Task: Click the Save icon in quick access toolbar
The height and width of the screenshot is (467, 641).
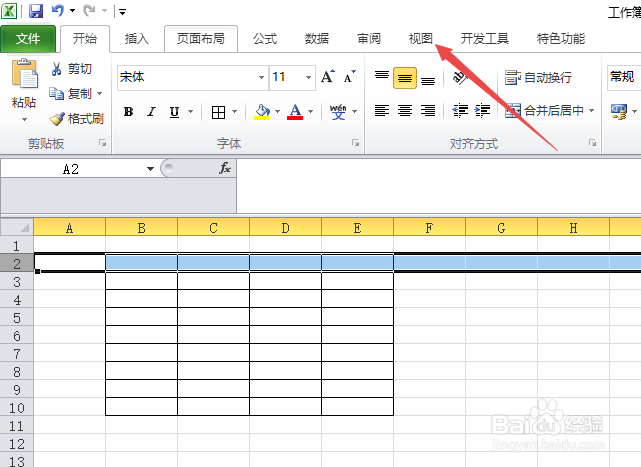Action: tap(36, 11)
